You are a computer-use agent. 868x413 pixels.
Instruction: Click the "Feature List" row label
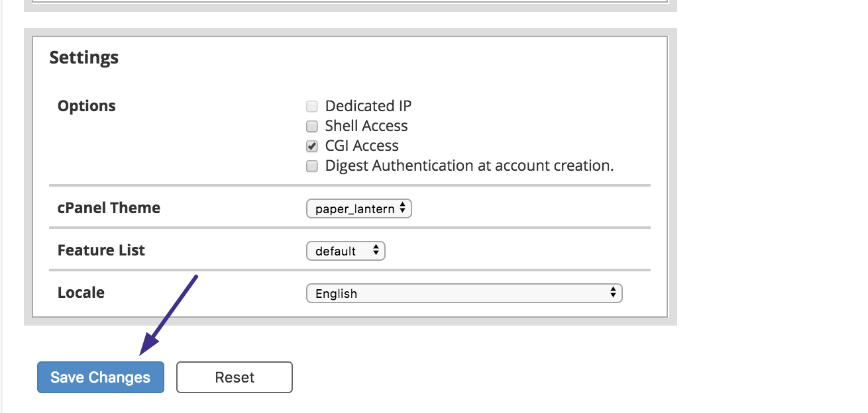(x=101, y=250)
